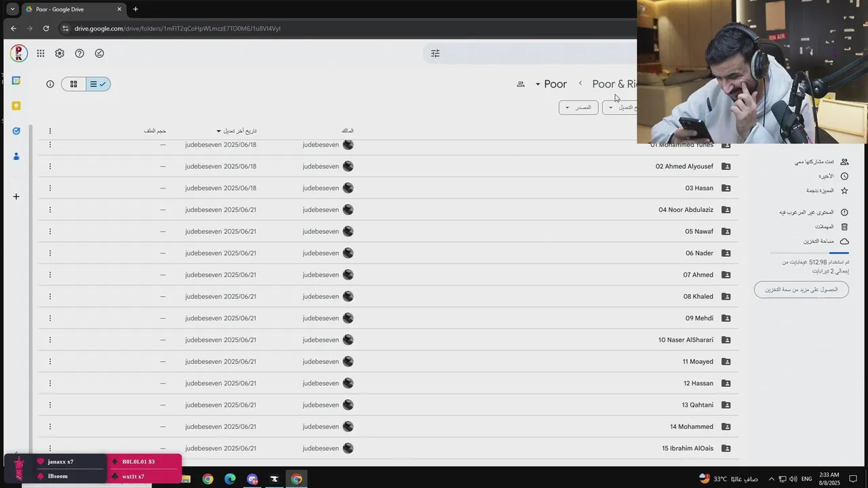Open Google Keep in side panel

tap(16, 106)
